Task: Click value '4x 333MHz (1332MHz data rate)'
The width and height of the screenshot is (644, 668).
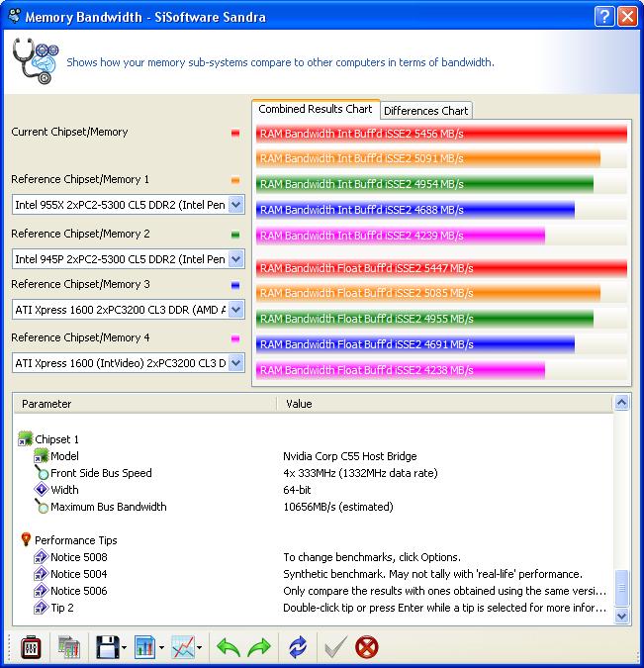Action: coord(360,473)
